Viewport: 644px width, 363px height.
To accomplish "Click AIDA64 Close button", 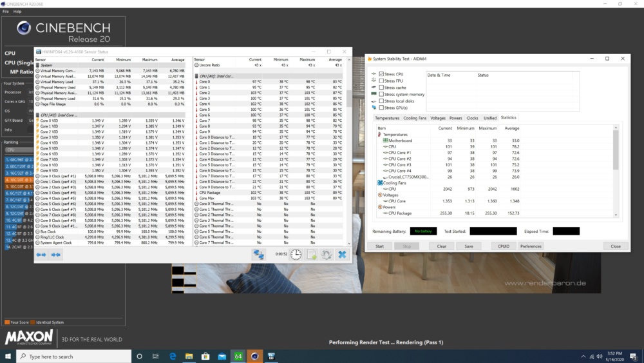I will coord(616,246).
